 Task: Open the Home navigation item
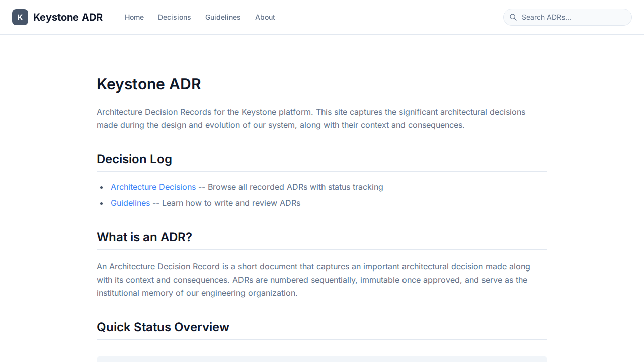point(134,17)
